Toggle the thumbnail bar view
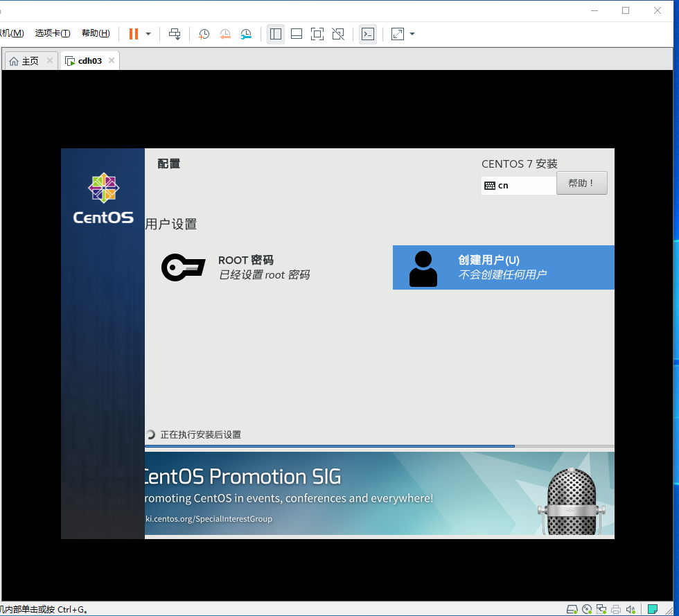Viewport: 679px width, 616px height. [297, 34]
